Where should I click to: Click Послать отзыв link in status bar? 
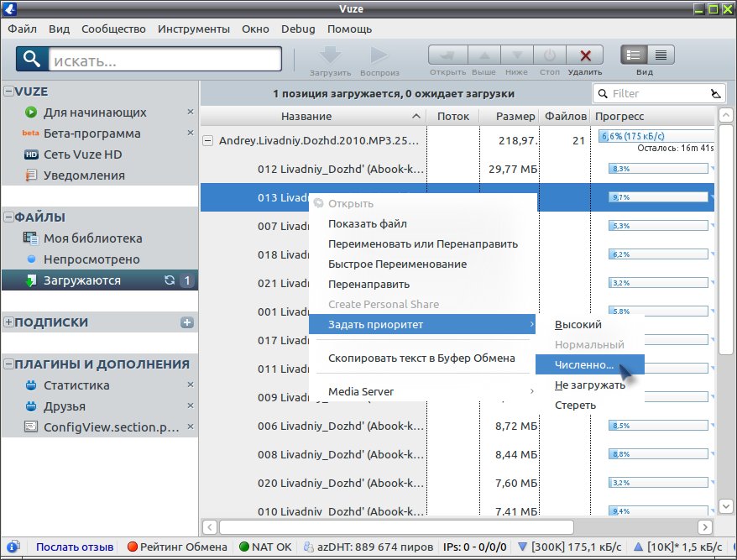click(75, 547)
